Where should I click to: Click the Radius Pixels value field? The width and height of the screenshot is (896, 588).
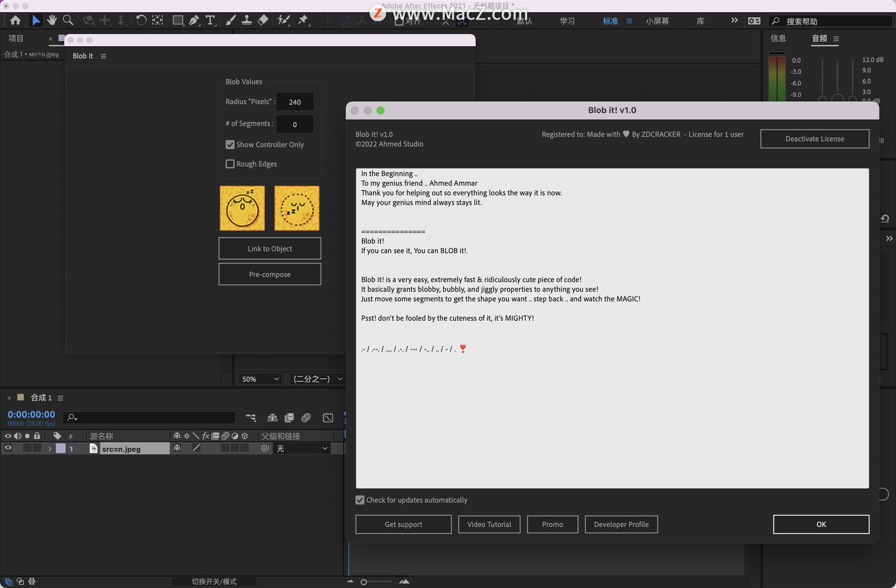294,102
